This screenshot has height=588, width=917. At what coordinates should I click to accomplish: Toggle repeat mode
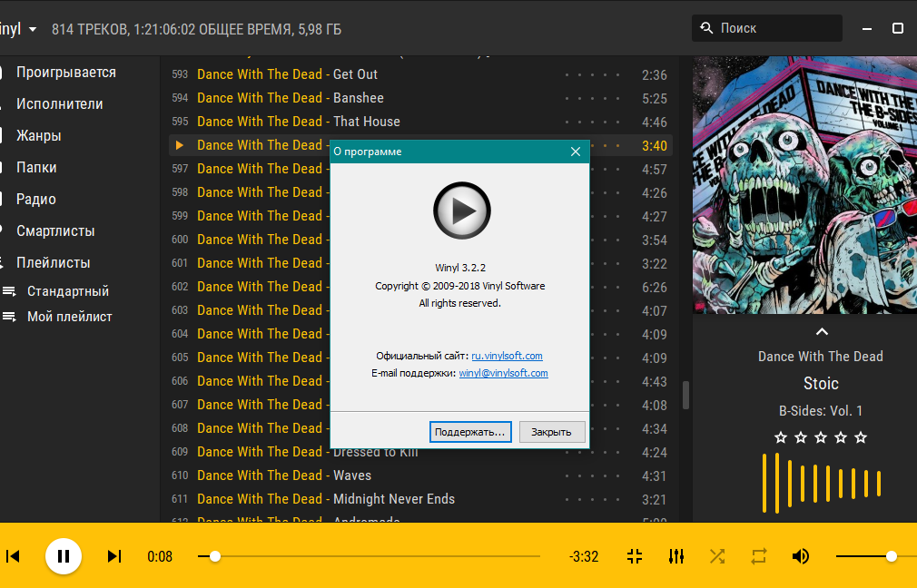coord(758,556)
